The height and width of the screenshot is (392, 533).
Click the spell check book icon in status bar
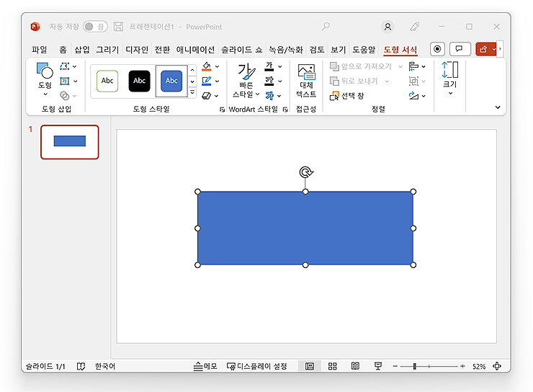click(81, 366)
